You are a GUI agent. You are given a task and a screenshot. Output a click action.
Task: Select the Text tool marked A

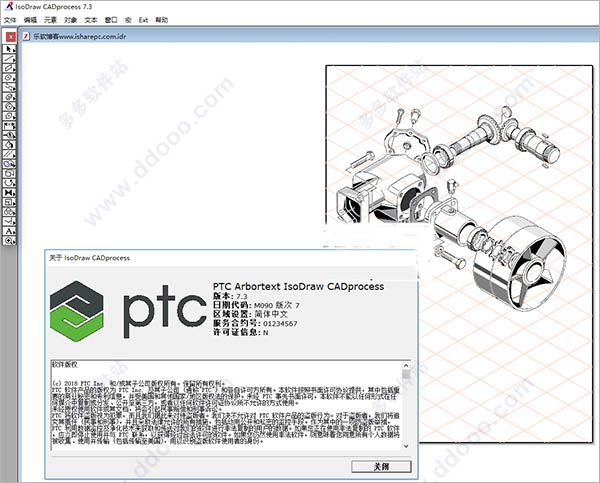(x=9, y=231)
